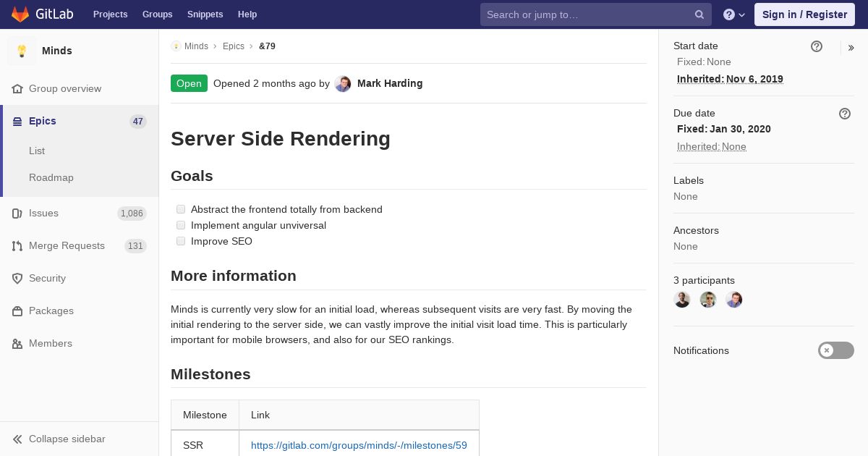Select Epics in the sidebar
Image resolution: width=868 pixels, height=456 pixels.
pos(43,121)
